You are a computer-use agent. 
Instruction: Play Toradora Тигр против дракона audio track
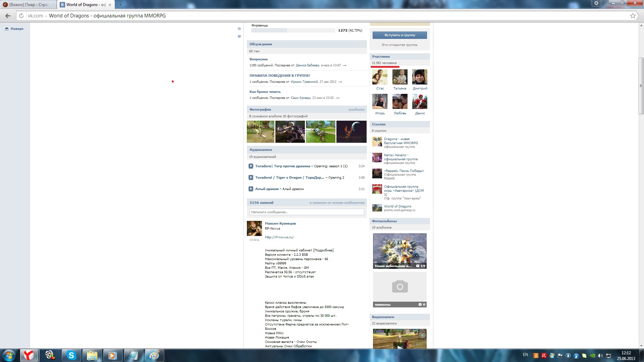point(251,166)
